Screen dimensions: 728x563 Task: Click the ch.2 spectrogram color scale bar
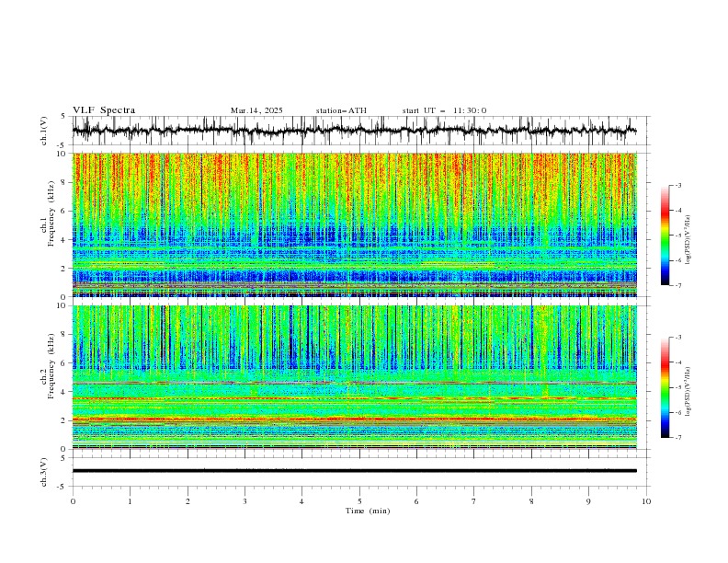click(x=665, y=387)
